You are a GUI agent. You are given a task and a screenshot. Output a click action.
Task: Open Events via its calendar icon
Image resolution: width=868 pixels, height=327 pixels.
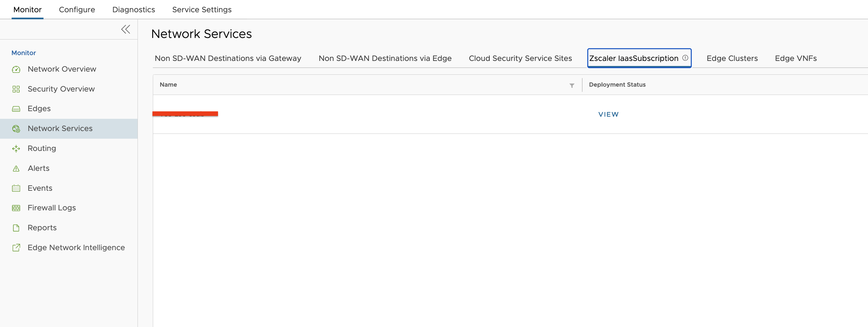coord(16,188)
